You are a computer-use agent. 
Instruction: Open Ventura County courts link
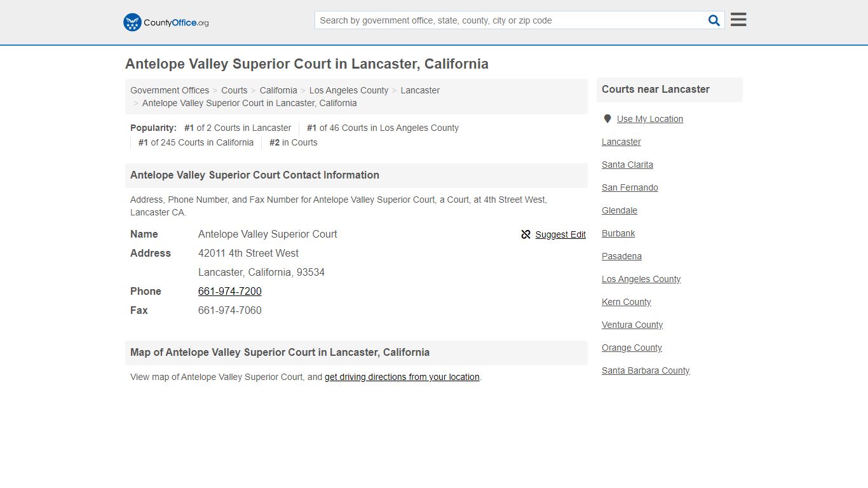point(632,325)
